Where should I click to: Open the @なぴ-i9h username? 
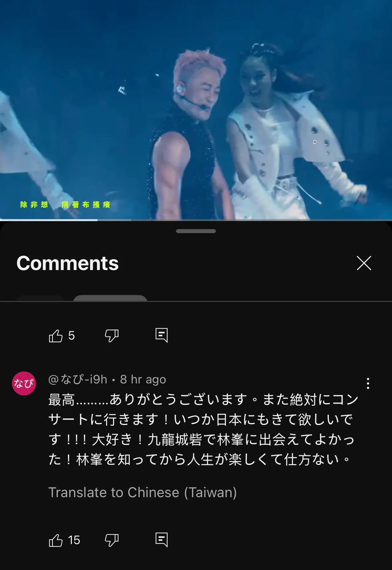coord(78,379)
